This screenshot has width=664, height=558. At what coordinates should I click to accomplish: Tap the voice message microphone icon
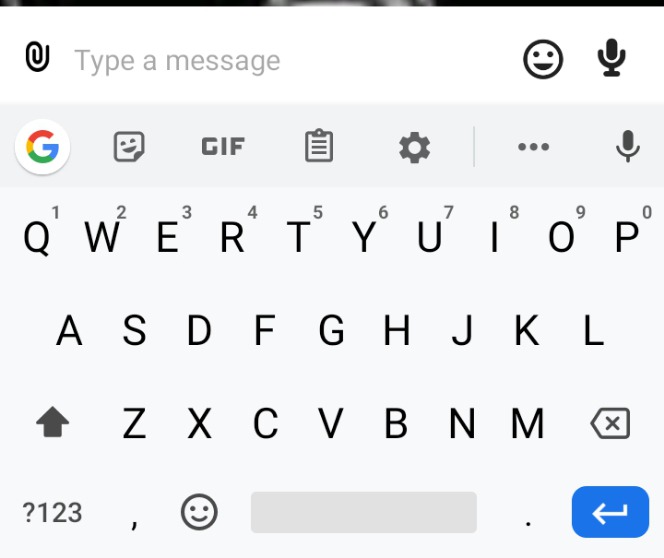(x=611, y=58)
